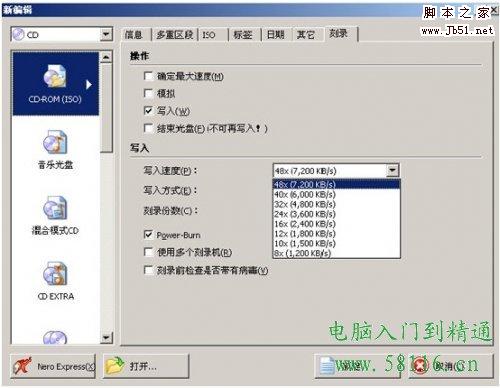The image size is (500, 388).
Task: Select 12x (1,800 KB/s) speed
Action: (x=336, y=234)
